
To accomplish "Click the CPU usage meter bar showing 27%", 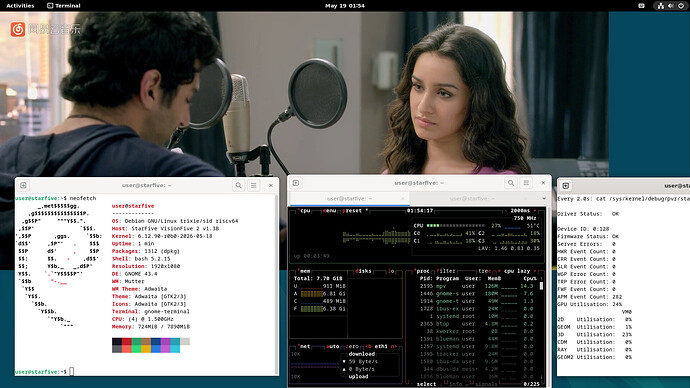I will click(455, 226).
